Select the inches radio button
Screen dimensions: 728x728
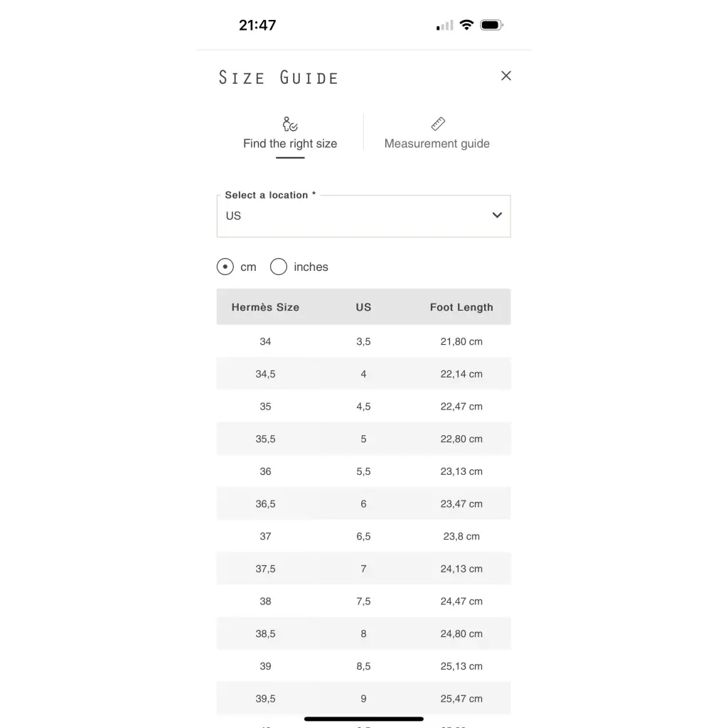tap(279, 267)
